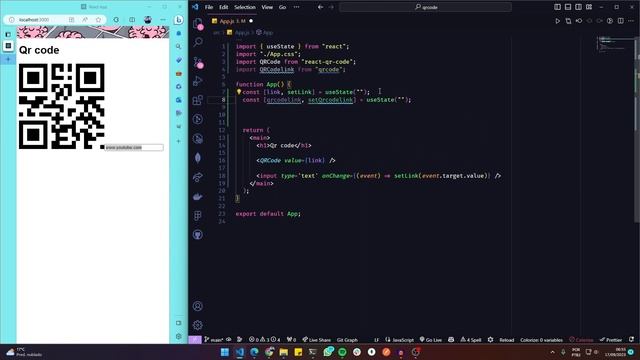Toggle the Secondary Side Bar layout icon
The height and width of the screenshot is (360, 640).
578,7
